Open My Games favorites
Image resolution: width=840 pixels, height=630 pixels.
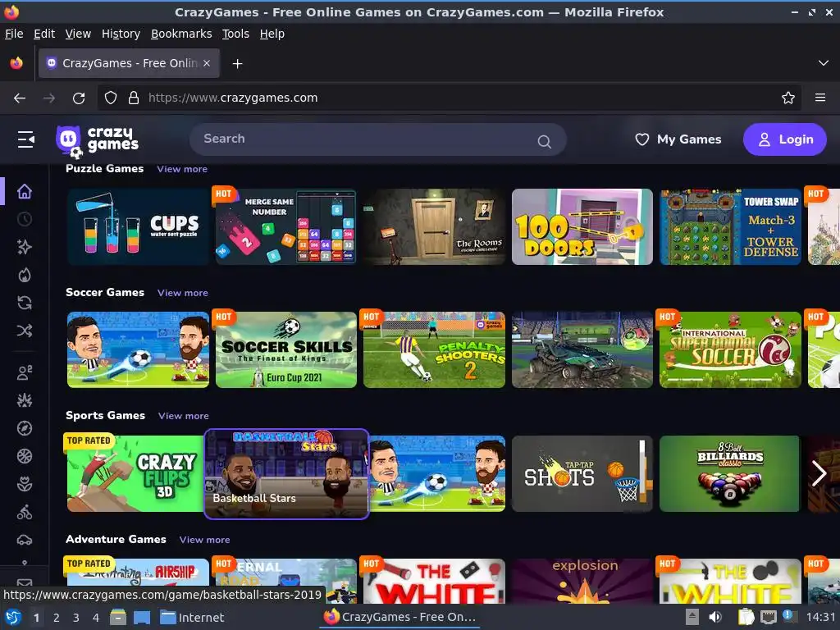678,139
